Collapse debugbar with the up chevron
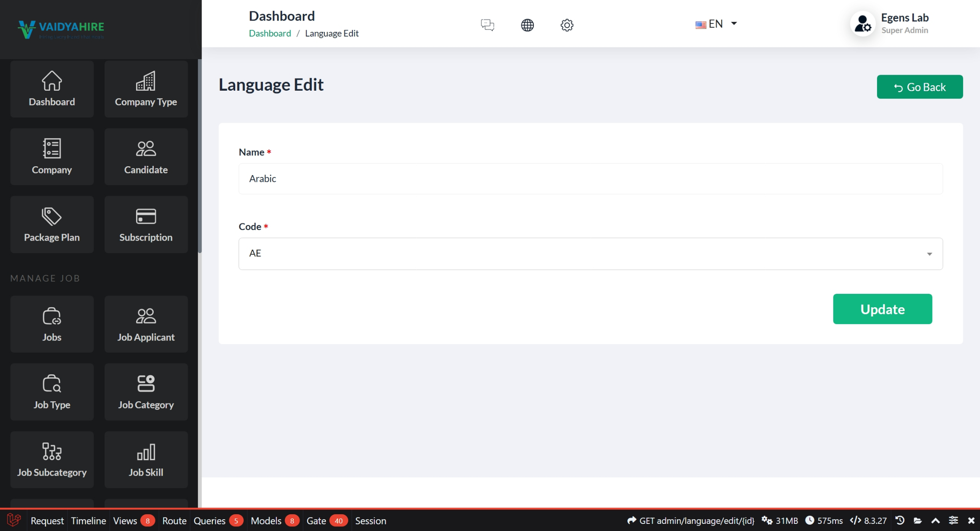980x531 pixels. [935, 521]
